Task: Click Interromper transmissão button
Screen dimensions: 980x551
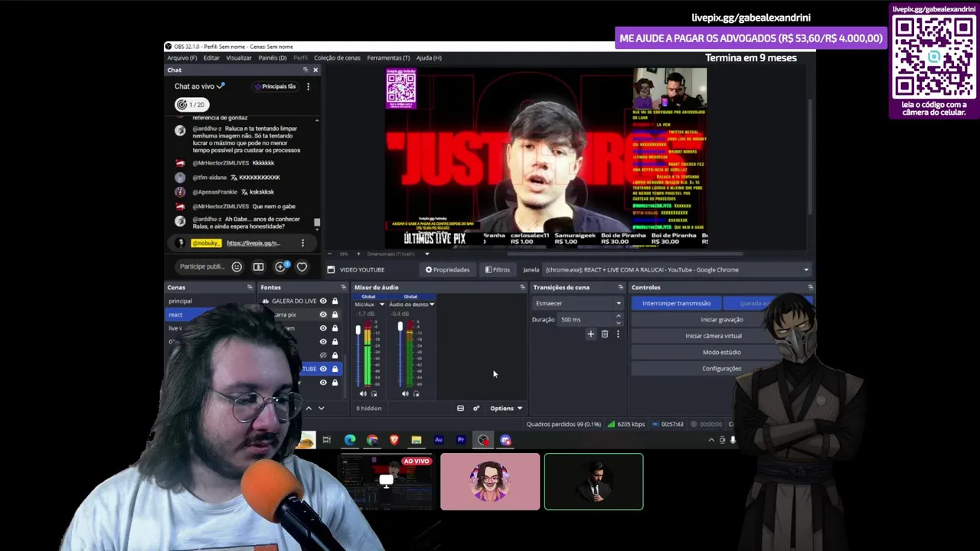Action: 676,303
